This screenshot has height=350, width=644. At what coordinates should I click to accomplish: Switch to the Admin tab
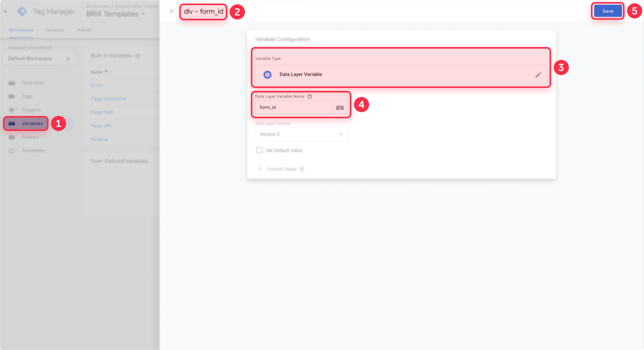click(x=84, y=30)
